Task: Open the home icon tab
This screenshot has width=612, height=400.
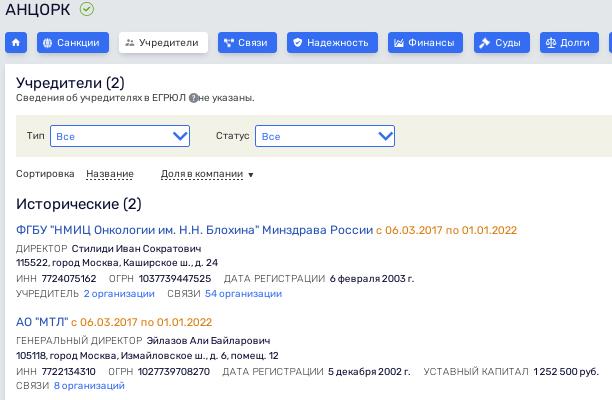Action: tap(16, 43)
